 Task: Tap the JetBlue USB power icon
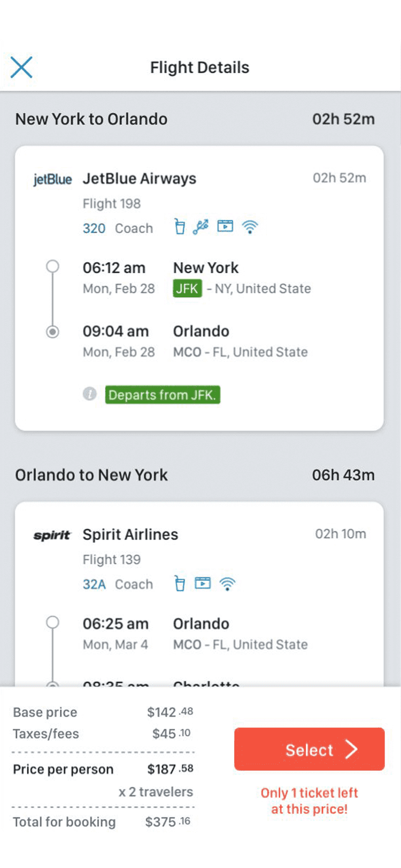[x=201, y=227]
